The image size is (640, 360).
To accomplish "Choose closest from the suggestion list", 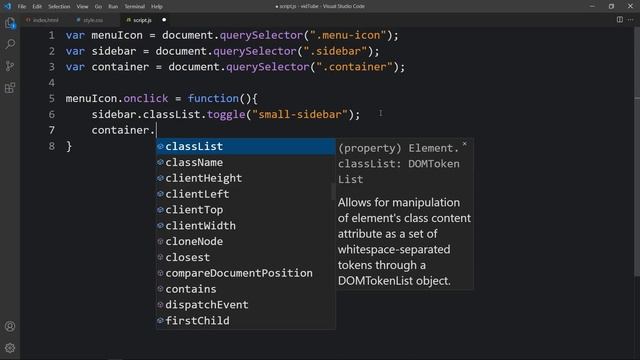I will pos(245,258).
